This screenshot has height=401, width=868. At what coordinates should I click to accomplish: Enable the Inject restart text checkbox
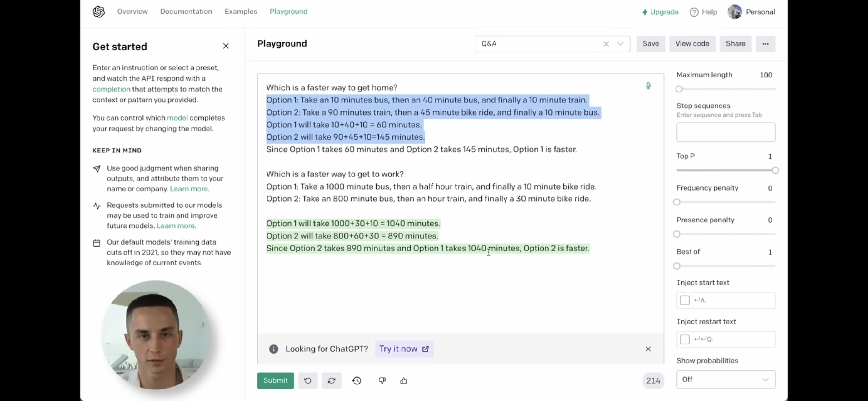tap(684, 339)
